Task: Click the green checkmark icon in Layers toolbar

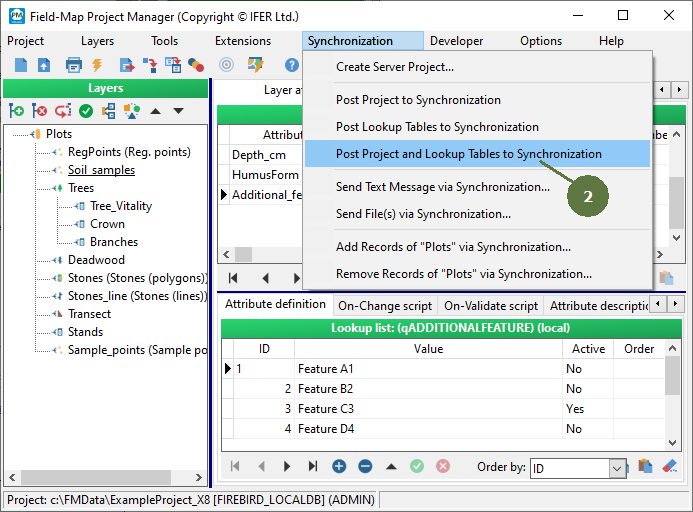Action: [86, 111]
